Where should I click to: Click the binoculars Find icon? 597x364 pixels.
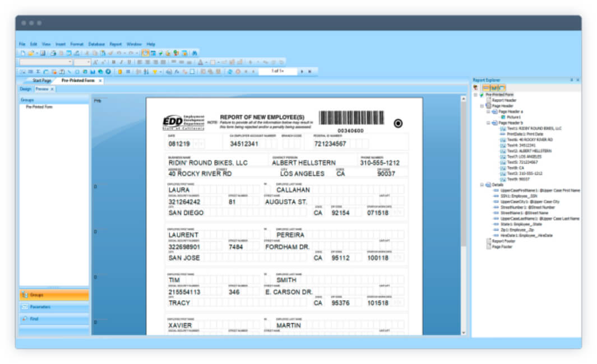[x=195, y=53]
